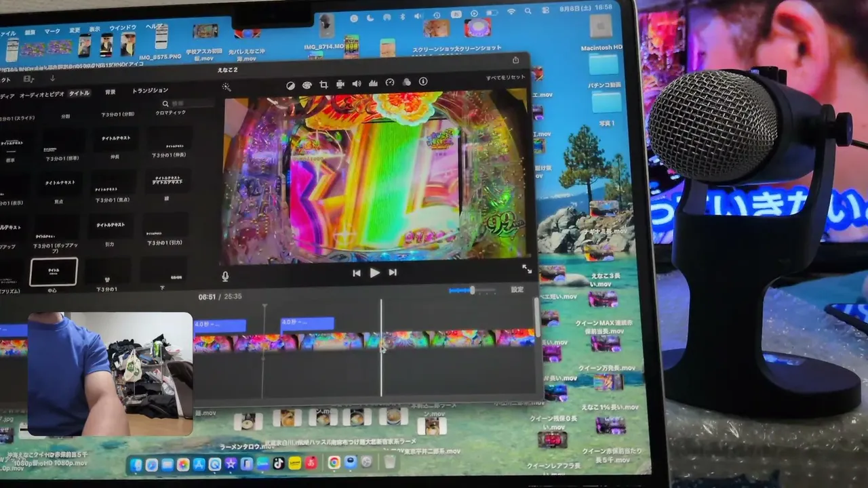Switch to the オーディオとビデオ tab

(x=42, y=94)
